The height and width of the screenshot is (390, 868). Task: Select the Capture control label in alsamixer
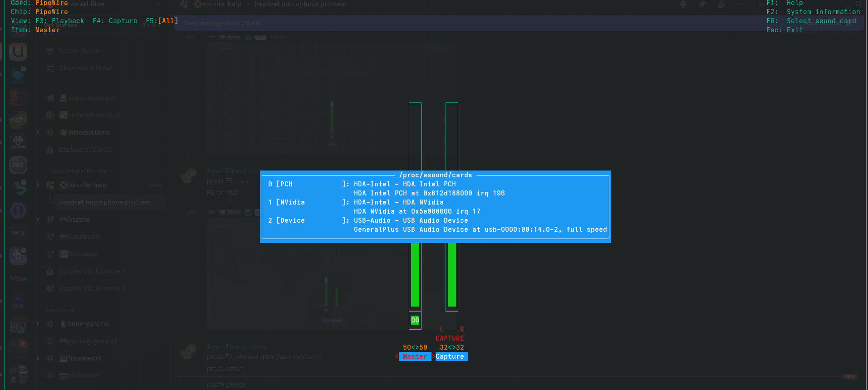(x=451, y=356)
